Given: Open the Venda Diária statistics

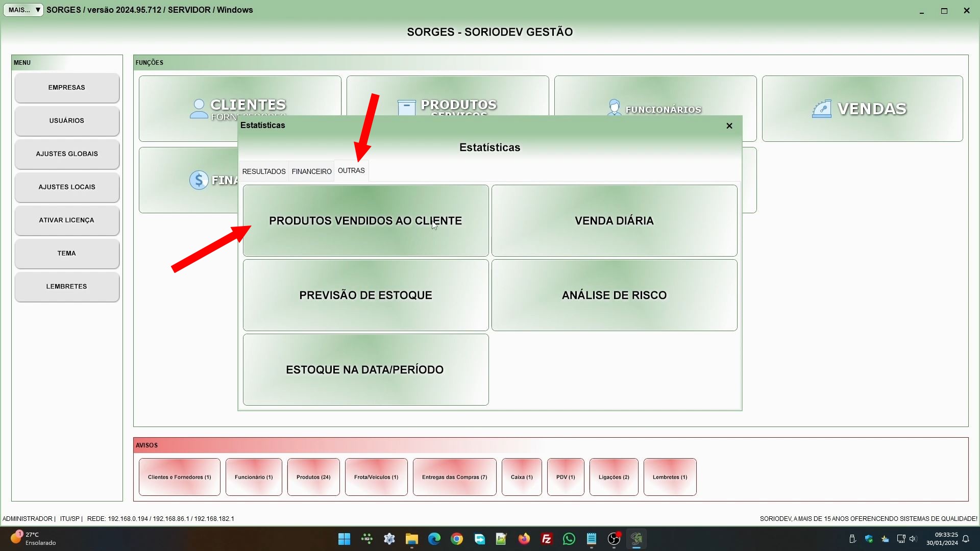Looking at the screenshot, I should tap(614, 220).
